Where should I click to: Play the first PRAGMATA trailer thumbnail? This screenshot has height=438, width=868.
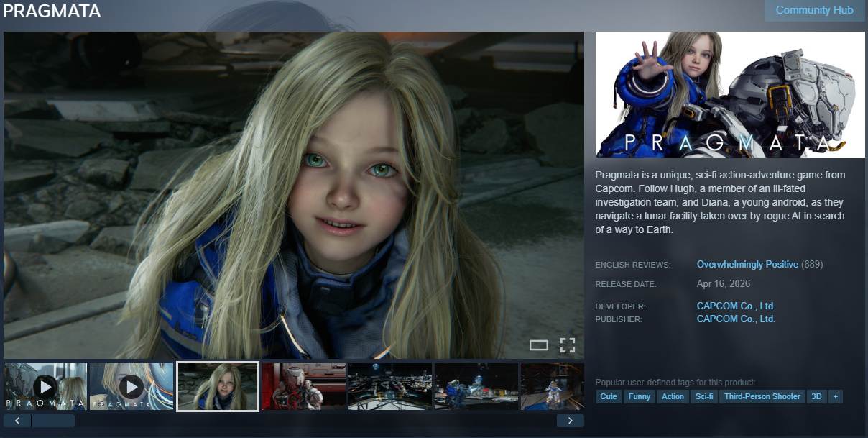[45, 386]
